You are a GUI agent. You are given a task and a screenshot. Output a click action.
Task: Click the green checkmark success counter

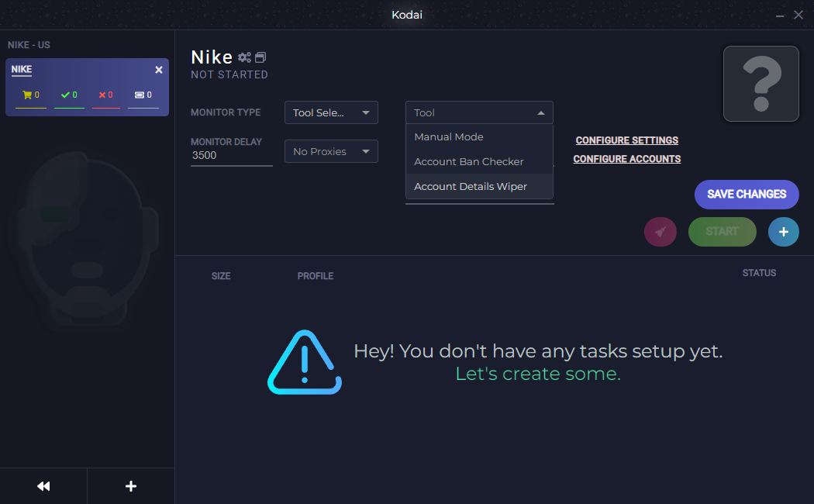click(69, 95)
